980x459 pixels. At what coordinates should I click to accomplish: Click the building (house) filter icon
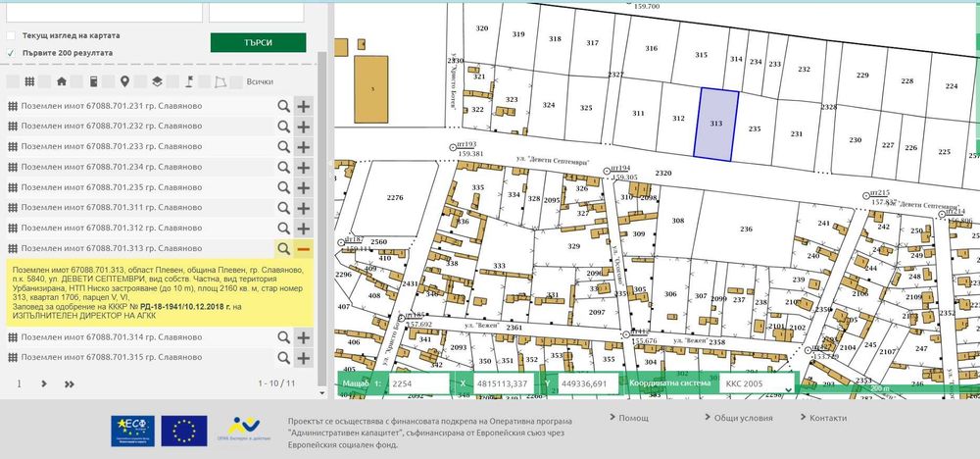coord(61,81)
